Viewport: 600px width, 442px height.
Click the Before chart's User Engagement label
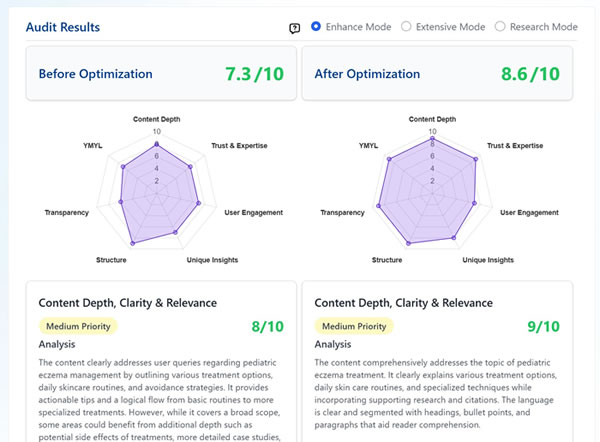(253, 212)
